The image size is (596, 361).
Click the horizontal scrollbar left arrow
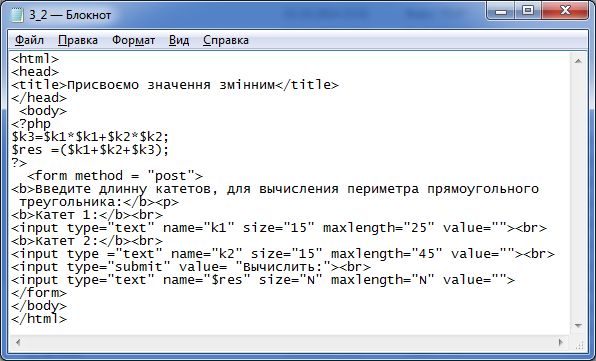click(17, 342)
